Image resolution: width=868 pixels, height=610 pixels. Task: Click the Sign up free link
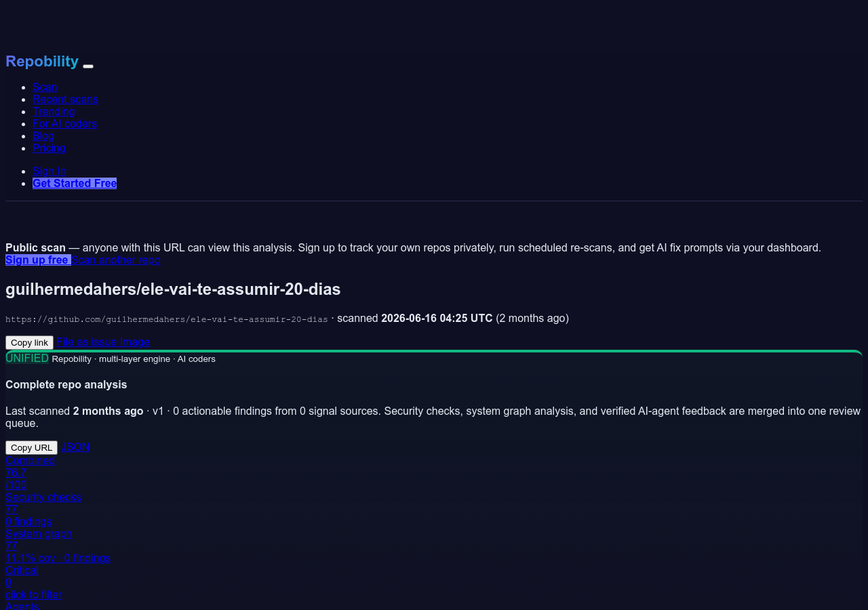38,260
